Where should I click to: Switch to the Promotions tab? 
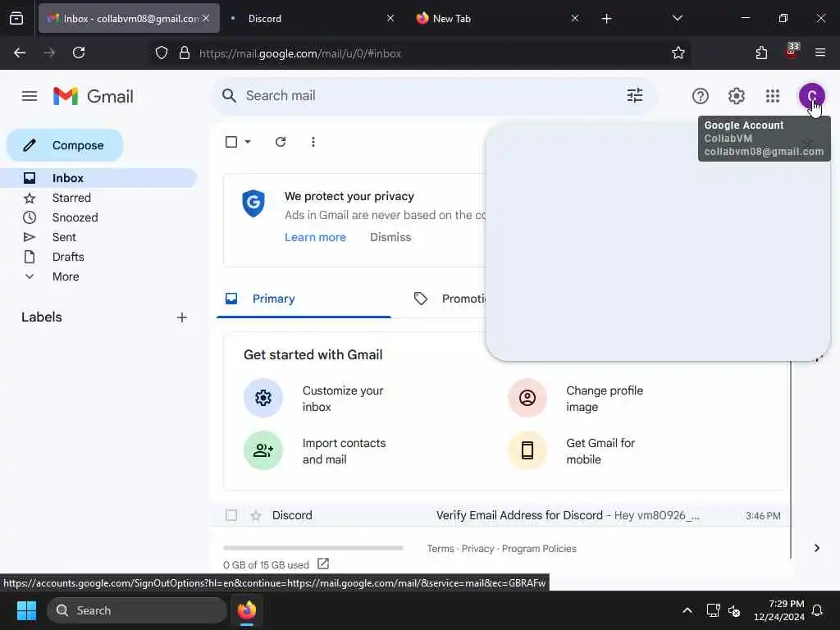tap(449, 299)
